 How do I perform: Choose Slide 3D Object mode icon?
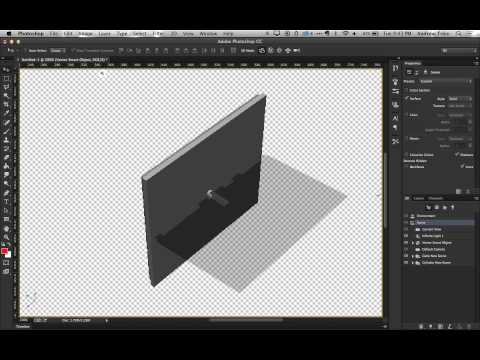[x=288, y=51]
